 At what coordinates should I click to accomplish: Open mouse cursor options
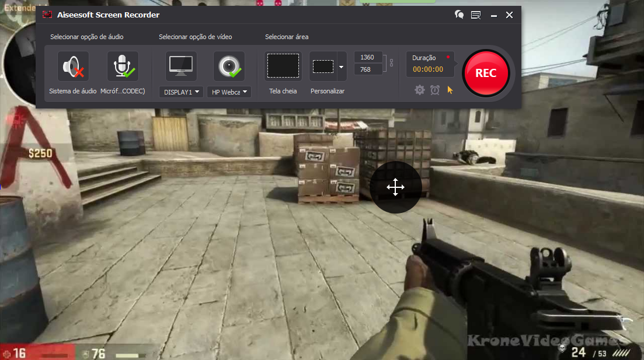click(450, 90)
